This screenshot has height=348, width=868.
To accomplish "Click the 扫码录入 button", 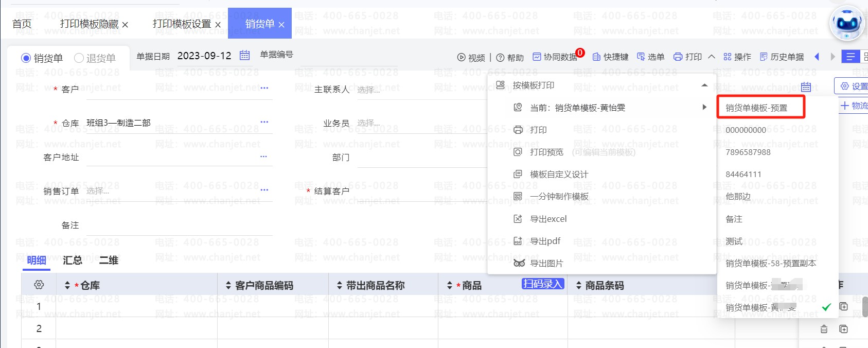I will coord(543,284).
